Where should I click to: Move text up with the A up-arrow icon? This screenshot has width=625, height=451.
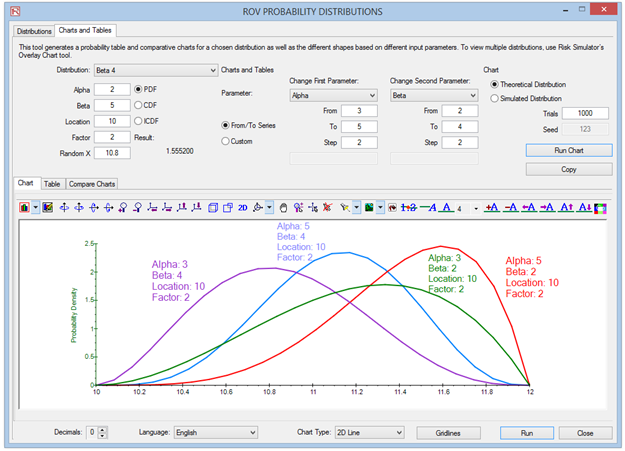pos(566,207)
